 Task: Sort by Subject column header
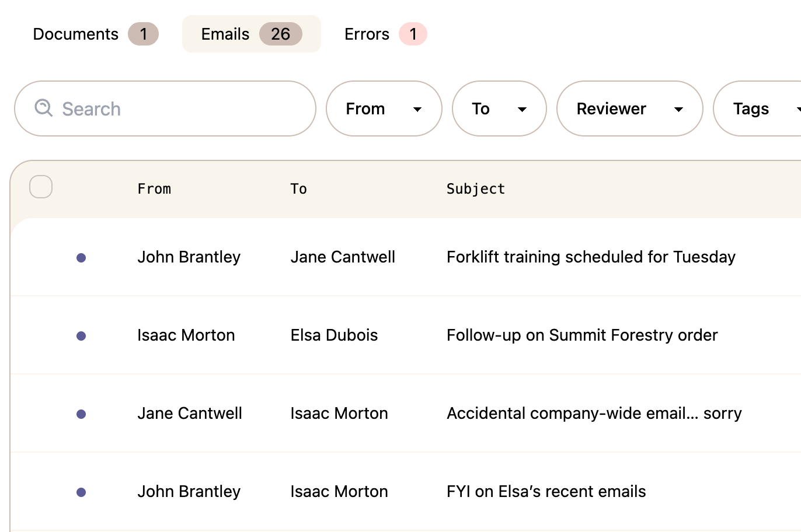(475, 188)
